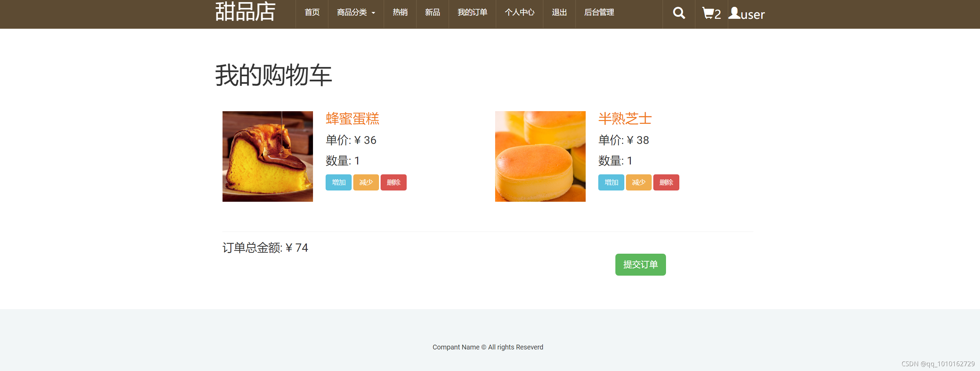Delete 蜂蜜蛋糕 from the cart
Viewport: 980px width, 371px height.
point(393,182)
